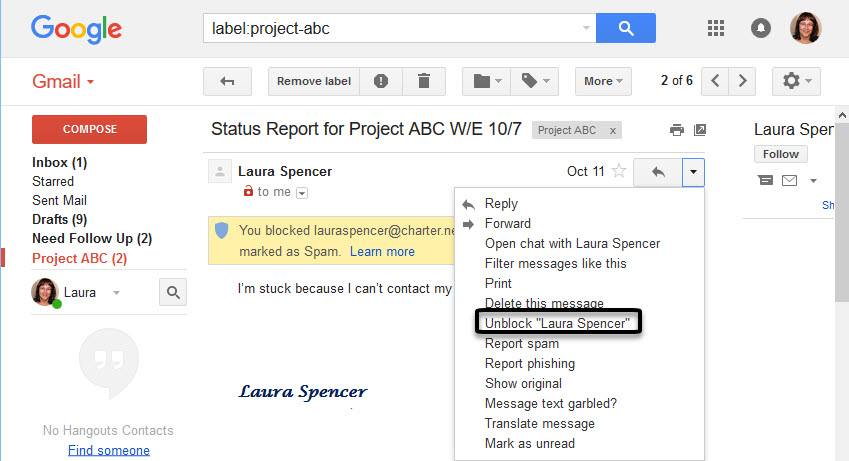Click the red COMPOSE button
849x461 pixels.
click(89, 129)
